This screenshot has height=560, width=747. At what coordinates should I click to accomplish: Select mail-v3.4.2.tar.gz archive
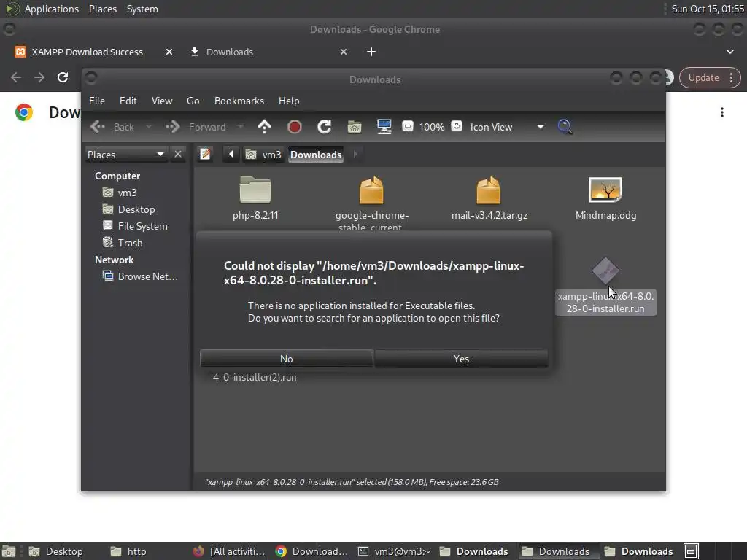pos(489,198)
